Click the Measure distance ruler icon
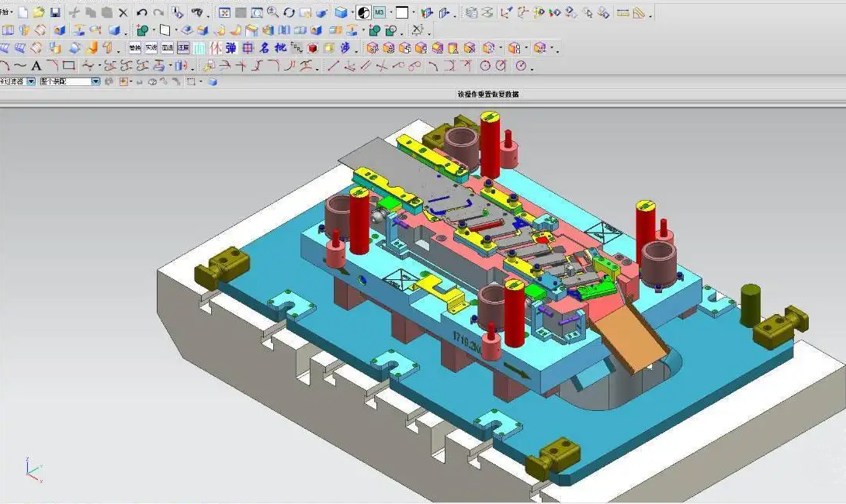846x504 pixels. click(x=622, y=12)
